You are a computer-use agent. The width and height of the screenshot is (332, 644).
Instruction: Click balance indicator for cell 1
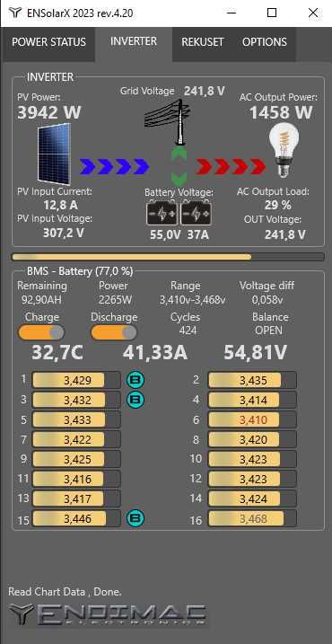[x=135, y=380]
